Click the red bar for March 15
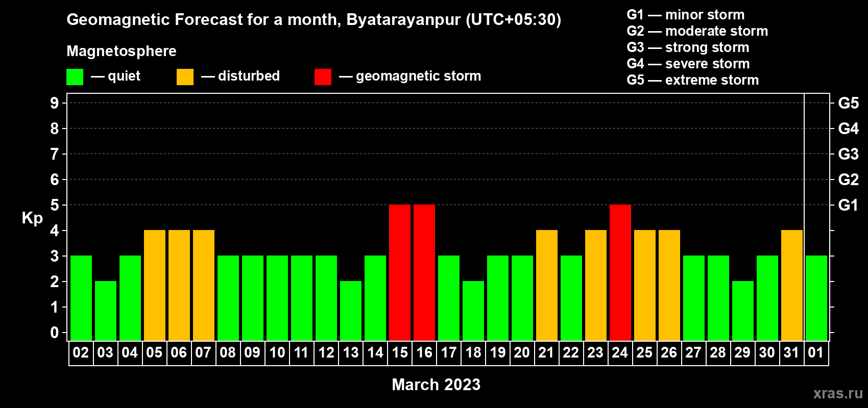 pyautogui.click(x=400, y=272)
